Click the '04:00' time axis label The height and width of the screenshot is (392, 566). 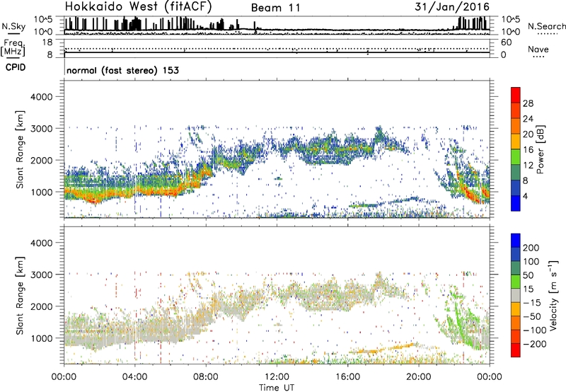coord(134,377)
